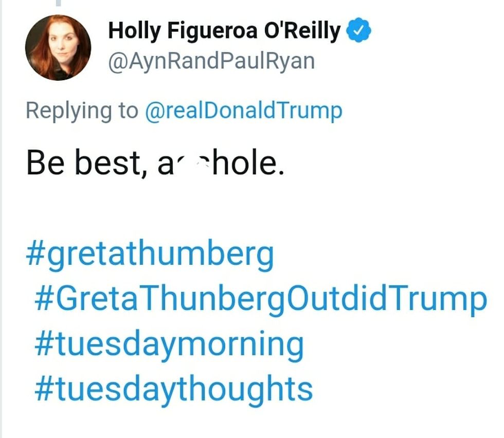The height and width of the screenshot is (438, 504).
Task: Click the blue verified checkmark badge
Action: (359, 31)
